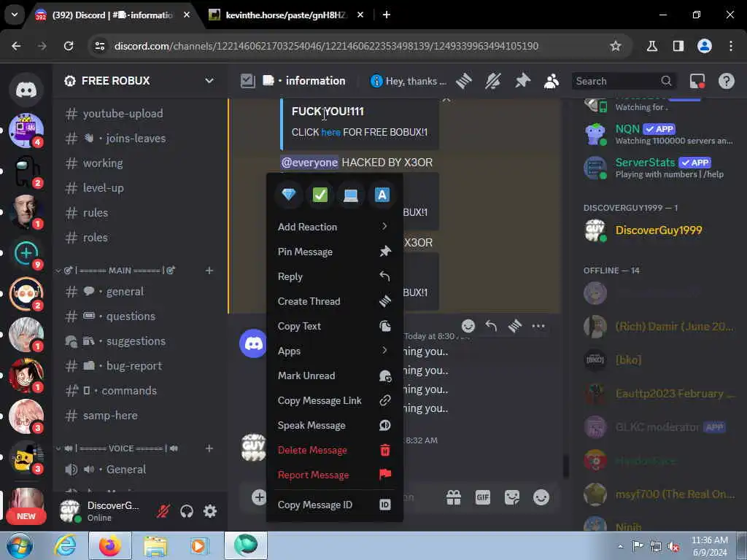747x560 pixels.
Task: Click DiscoverGuy1999 in member list
Action: (659, 230)
